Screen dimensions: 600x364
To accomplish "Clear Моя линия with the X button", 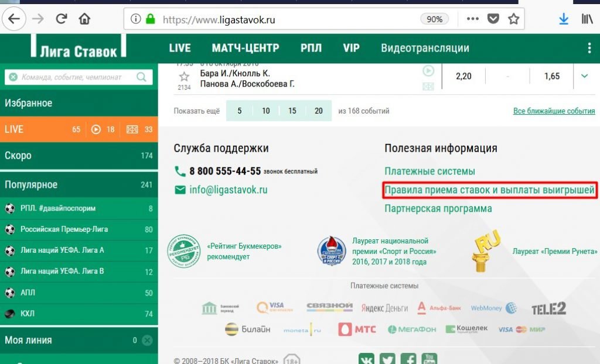I will tap(147, 340).
